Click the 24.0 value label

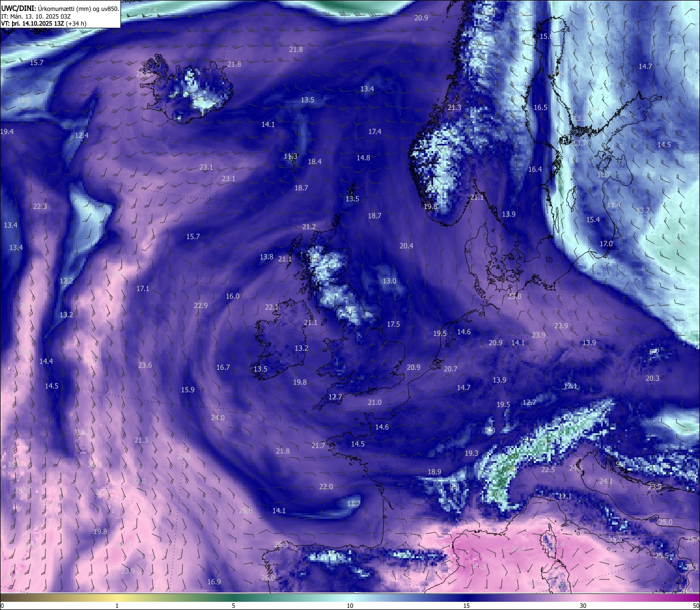click(218, 418)
